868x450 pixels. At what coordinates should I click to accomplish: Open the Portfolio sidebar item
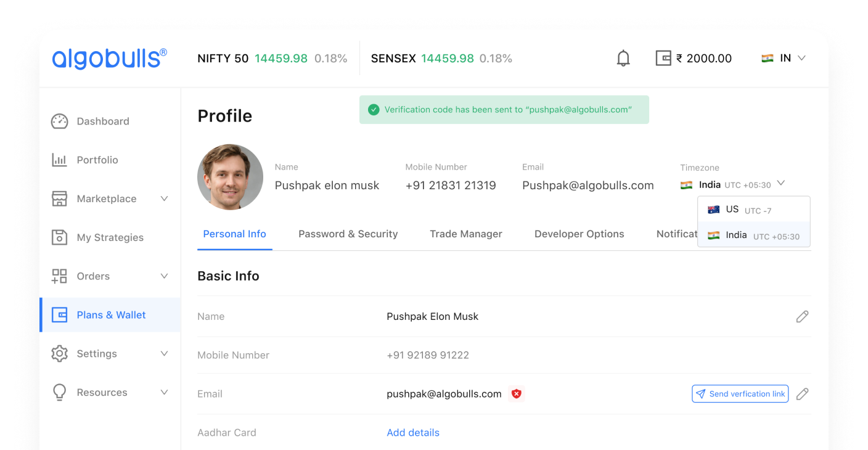[110, 160]
